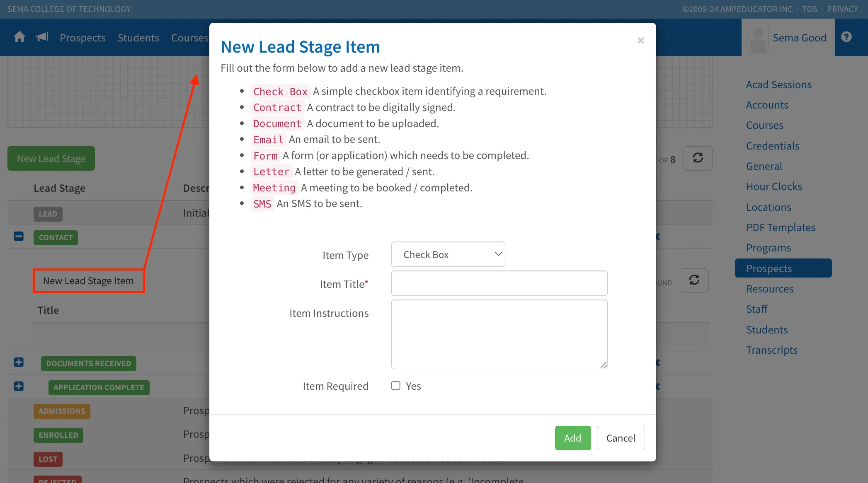Expand the DOCUMENTS RECEIVED stage
This screenshot has width=868, height=483.
(19, 362)
